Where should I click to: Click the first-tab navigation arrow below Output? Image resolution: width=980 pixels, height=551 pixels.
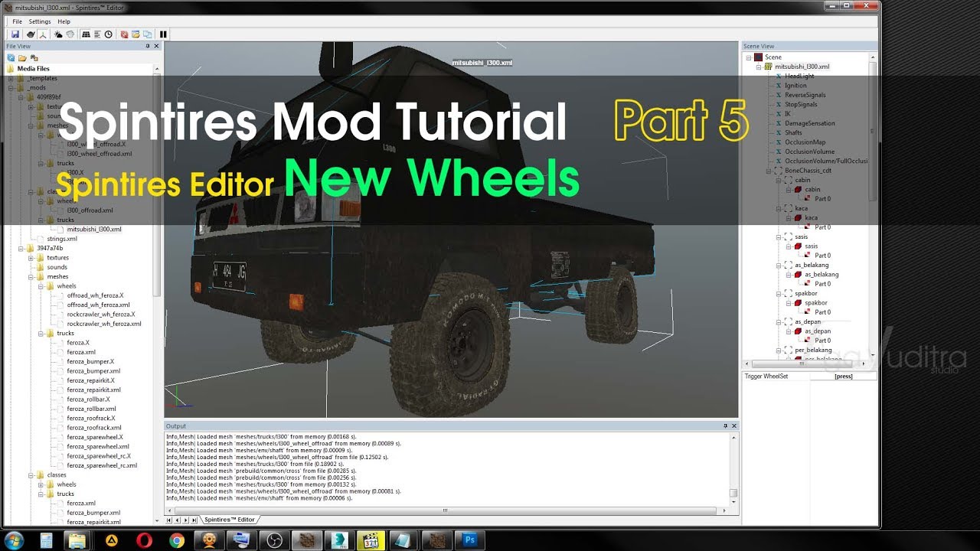pyautogui.click(x=169, y=520)
